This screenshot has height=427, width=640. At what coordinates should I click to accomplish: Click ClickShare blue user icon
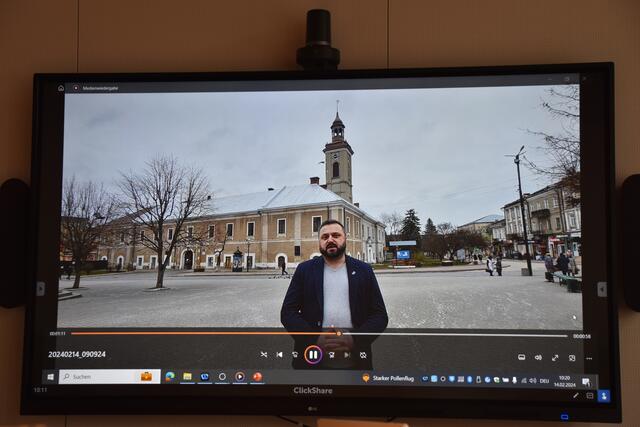coord(604,396)
